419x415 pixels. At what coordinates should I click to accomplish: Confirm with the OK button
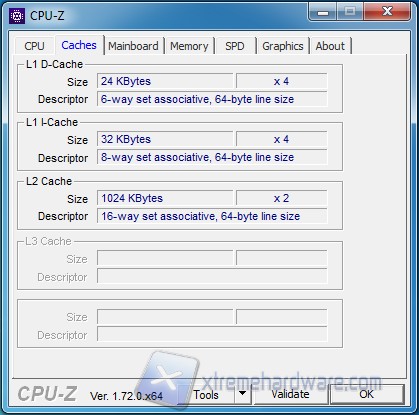367,394
